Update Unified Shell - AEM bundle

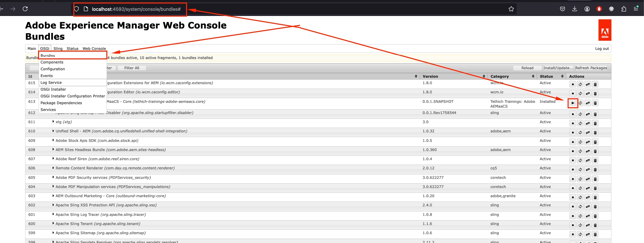(x=588, y=132)
